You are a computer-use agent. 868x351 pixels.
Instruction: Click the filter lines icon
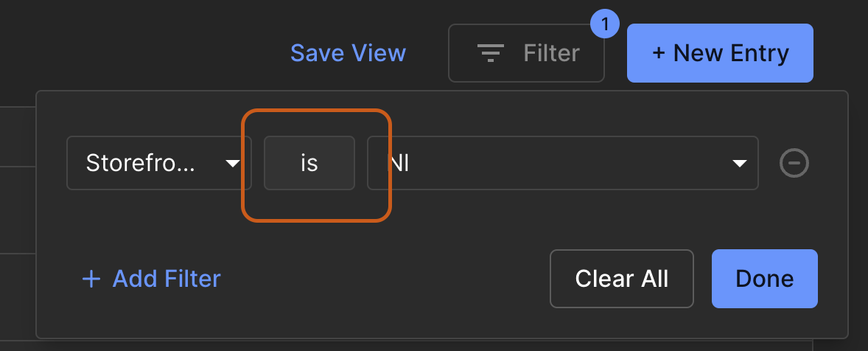pyautogui.click(x=490, y=53)
